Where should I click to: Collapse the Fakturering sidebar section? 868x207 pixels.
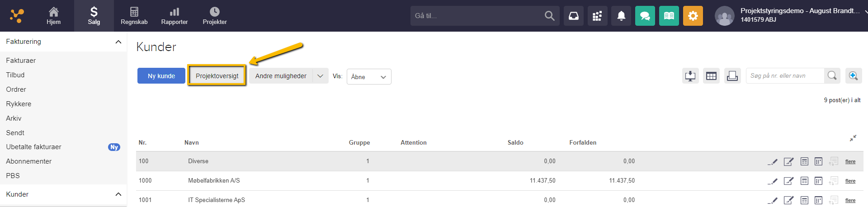click(118, 42)
